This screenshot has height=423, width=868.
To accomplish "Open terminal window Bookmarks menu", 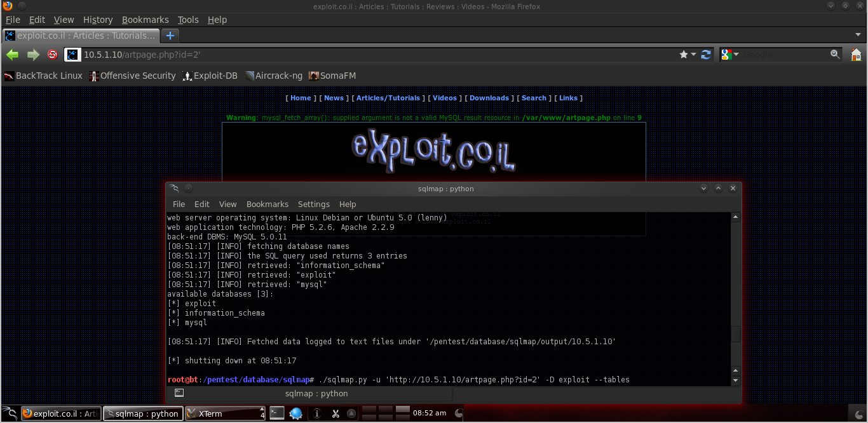I will (268, 204).
